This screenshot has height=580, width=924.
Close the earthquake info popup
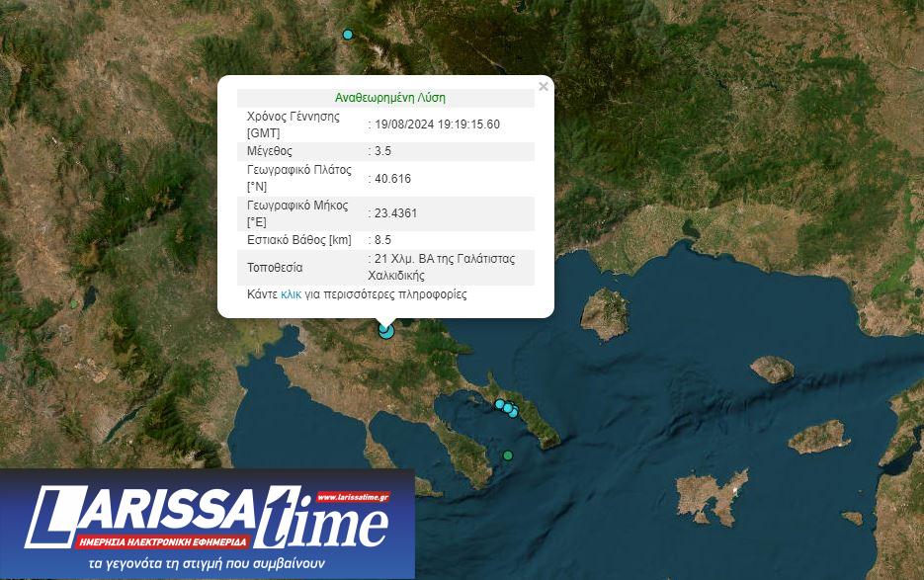[x=543, y=87]
